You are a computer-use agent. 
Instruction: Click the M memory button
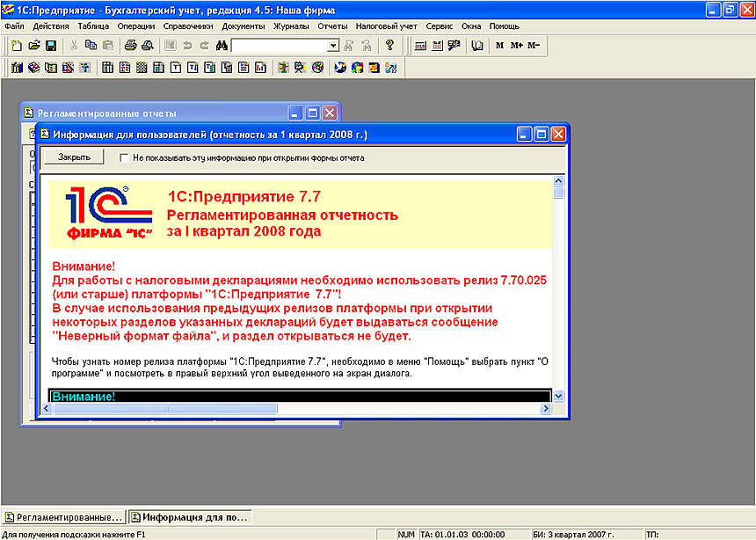[x=499, y=46]
